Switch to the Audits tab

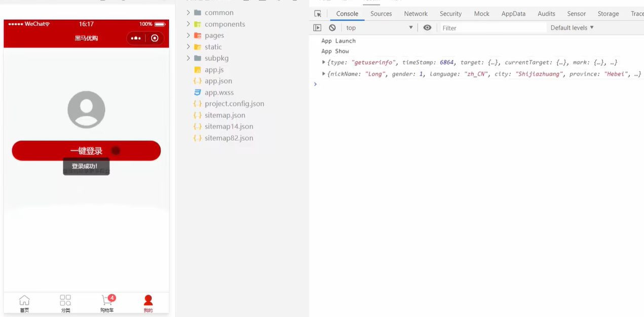click(546, 14)
